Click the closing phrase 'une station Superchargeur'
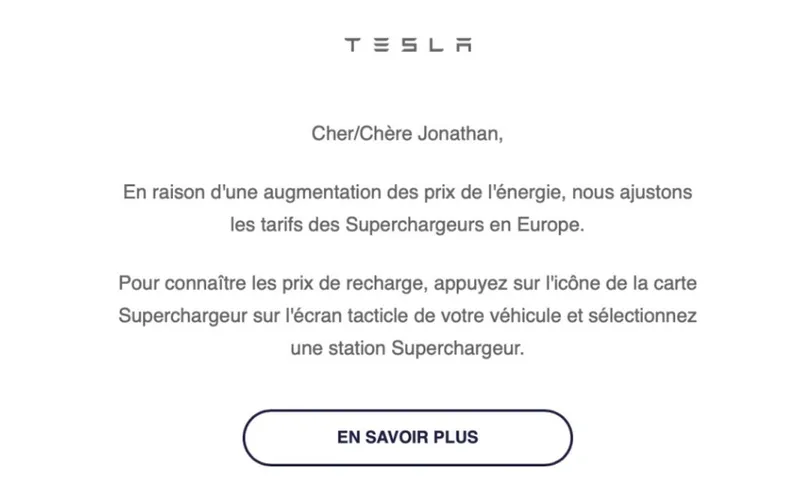 pyautogui.click(x=406, y=349)
